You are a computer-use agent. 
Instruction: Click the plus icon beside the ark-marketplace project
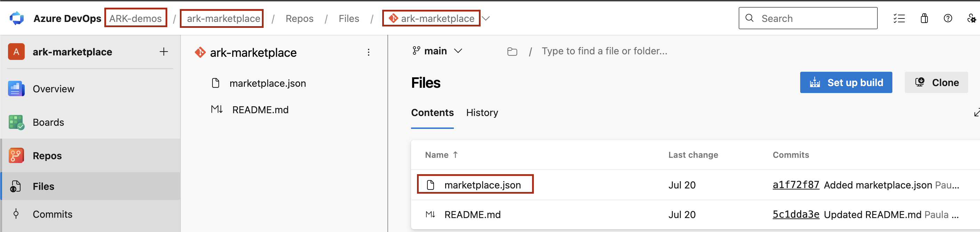click(163, 52)
